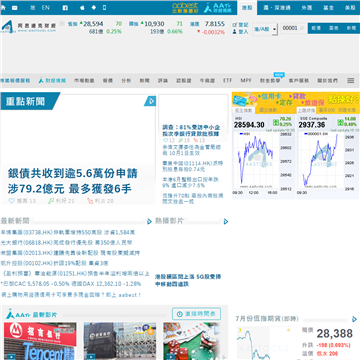The image size is (360, 360).
Task: Open the aabest logo link
Action: pyautogui.click(x=185, y=7)
